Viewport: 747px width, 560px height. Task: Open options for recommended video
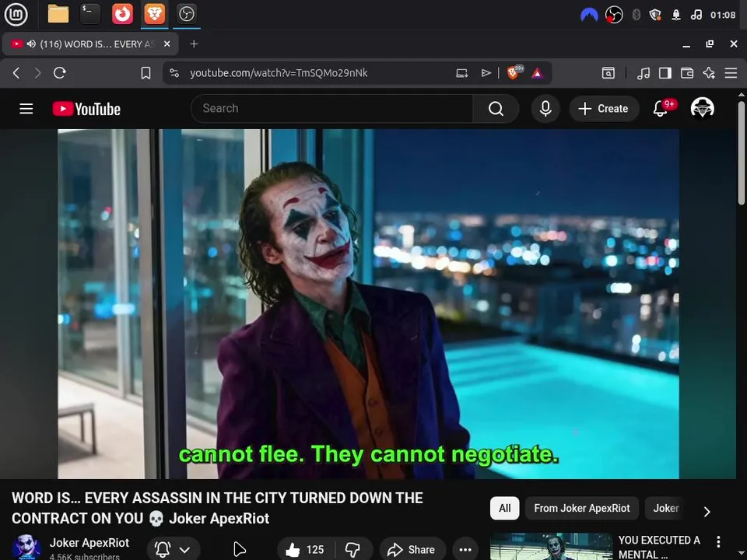(718, 541)
